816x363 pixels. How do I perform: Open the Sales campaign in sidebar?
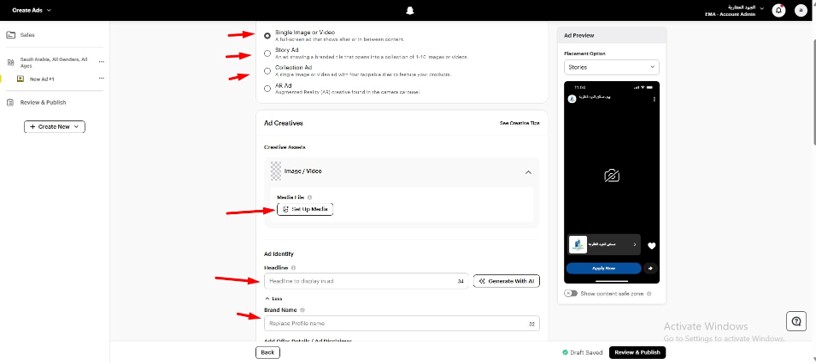pyautogui.click(x=28, y=35)
